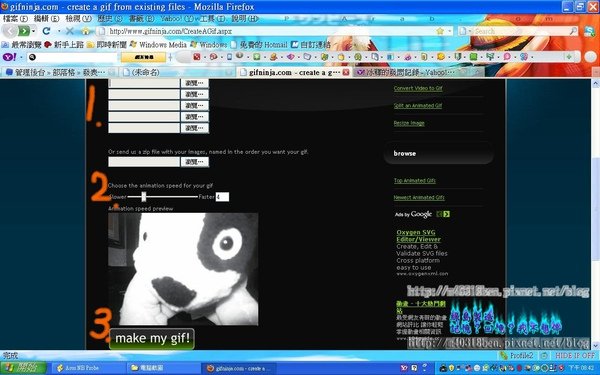This screenshot has height=375, width=600.
Task: Click the animation speed number field
Action: coord(222,197)
